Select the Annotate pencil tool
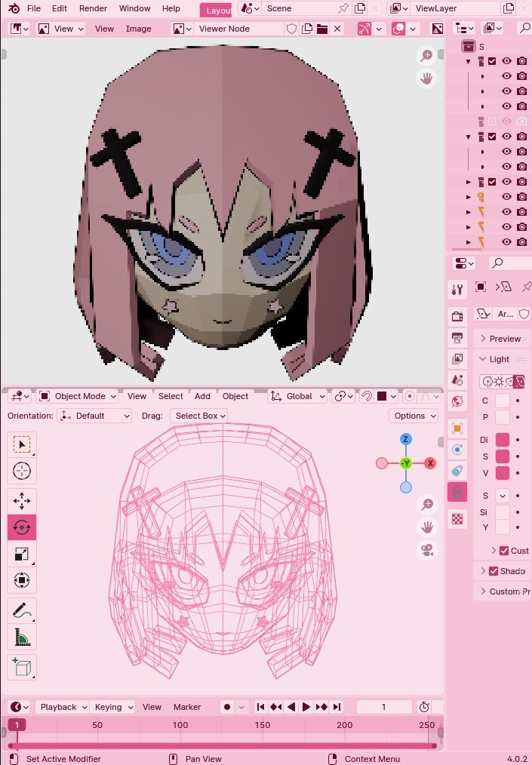Image resolution: width=532 pixels, height=765 pixels. pyautogui.click(x=21, y=610)
